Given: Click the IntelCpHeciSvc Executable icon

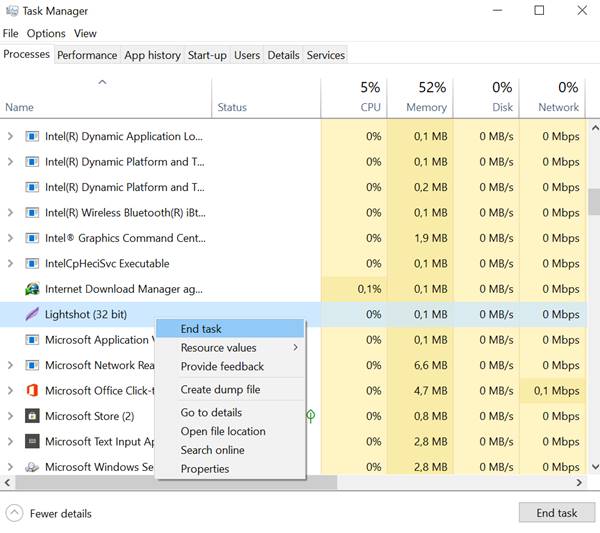Looking at the screenshot, I should (x=32, y=264).
